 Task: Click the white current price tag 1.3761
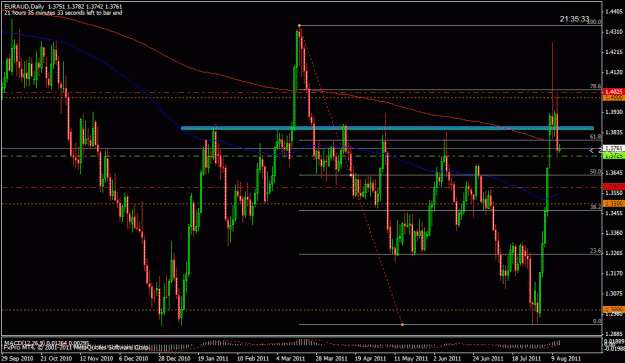click(614, 148)
